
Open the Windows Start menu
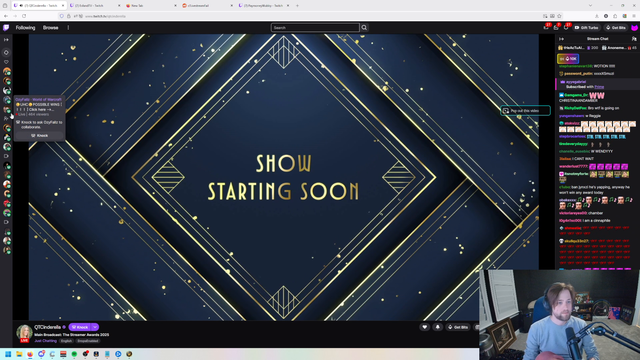click(8, 354)
